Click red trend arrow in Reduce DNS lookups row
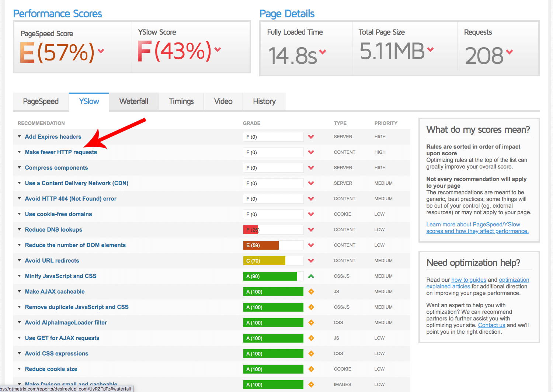Viewport: 553px width, 392px height. 311,230
